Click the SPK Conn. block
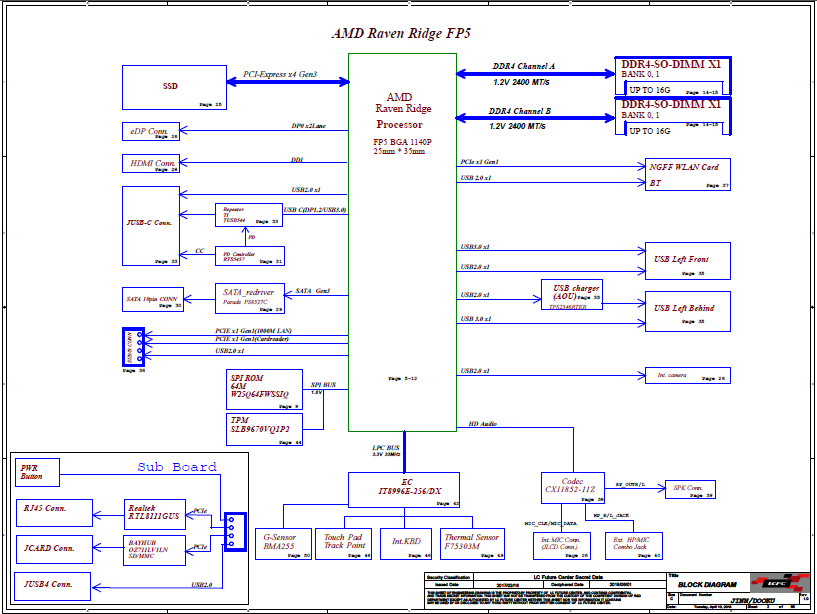817x614 pixels. [690, 489]
